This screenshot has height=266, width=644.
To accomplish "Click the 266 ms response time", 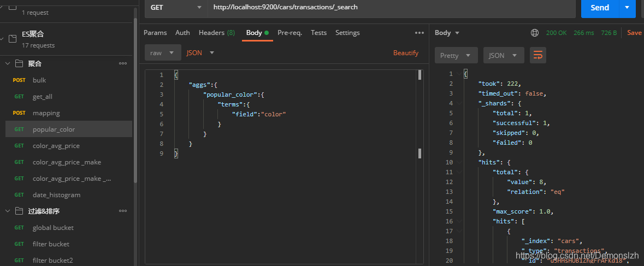I will tap(583, 33).
